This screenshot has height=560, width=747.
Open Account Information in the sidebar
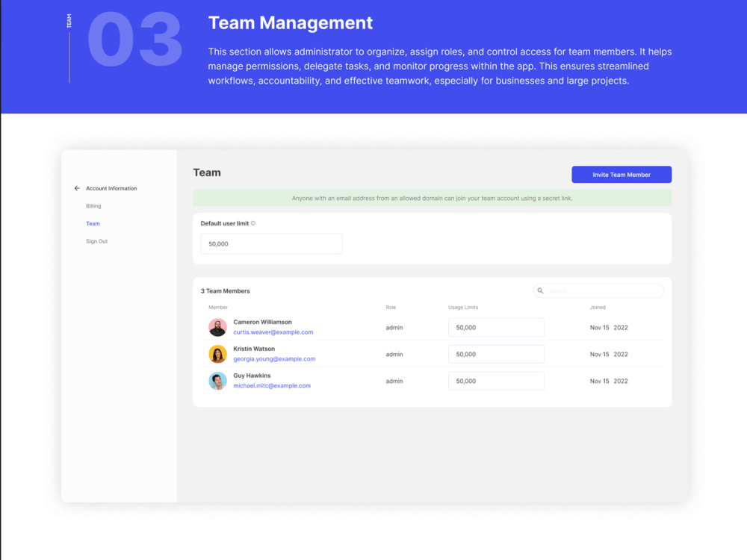point(111,188)
